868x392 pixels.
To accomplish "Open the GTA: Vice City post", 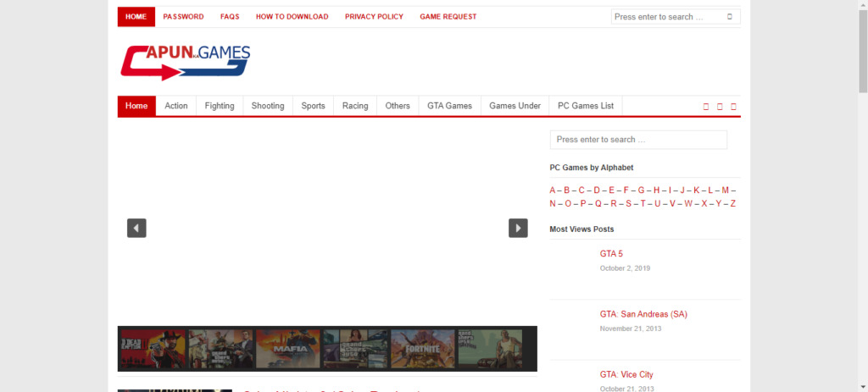I will (x=626, y=374).
